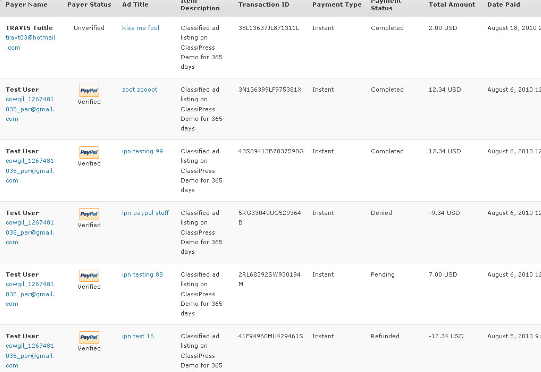
Task: Sort by Payer Status column header
Action: [89, 5]
